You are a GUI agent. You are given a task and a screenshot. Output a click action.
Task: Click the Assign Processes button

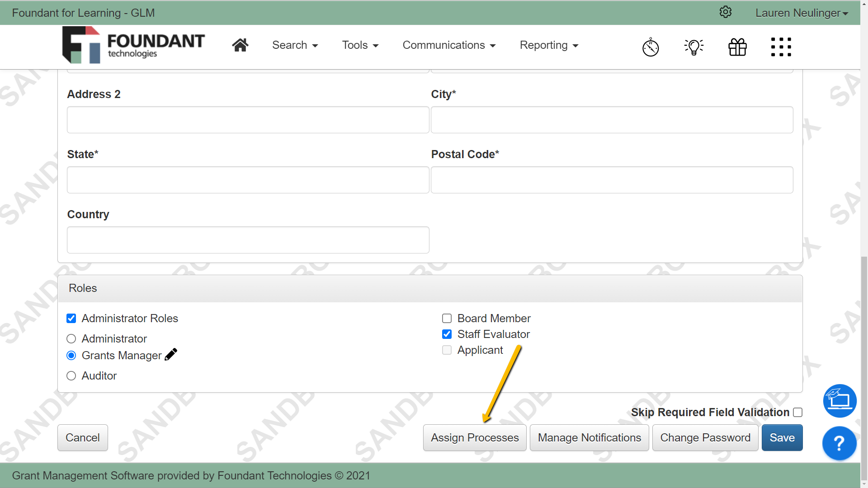(475, 437)
